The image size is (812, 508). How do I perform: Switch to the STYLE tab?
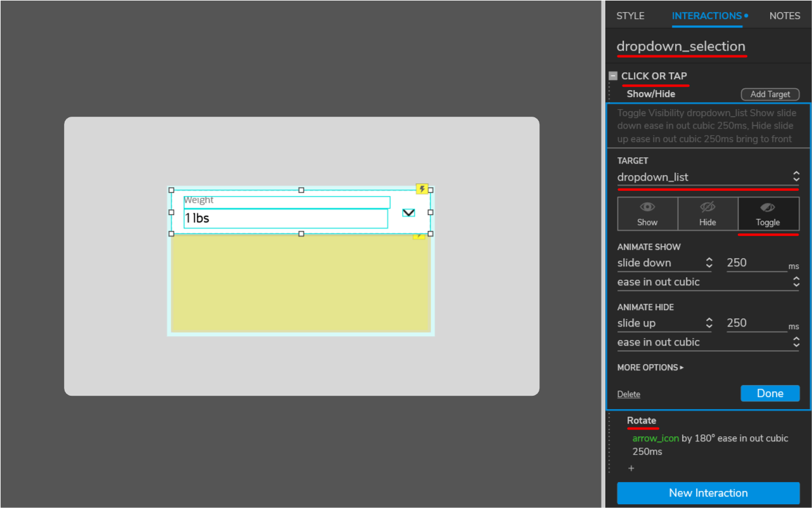[x=630, y=15]
